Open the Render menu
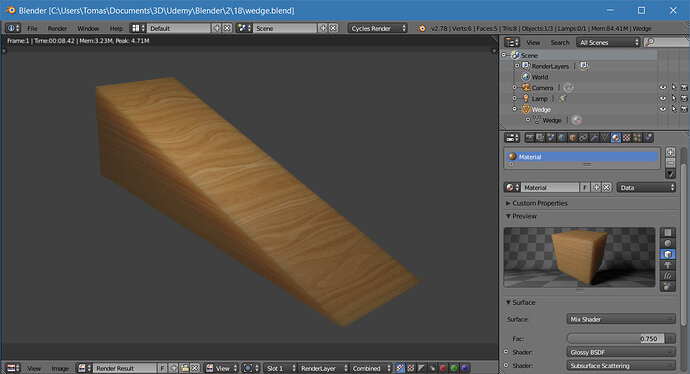The height and width of the screenshot is (374, 690). coord(58,28)
